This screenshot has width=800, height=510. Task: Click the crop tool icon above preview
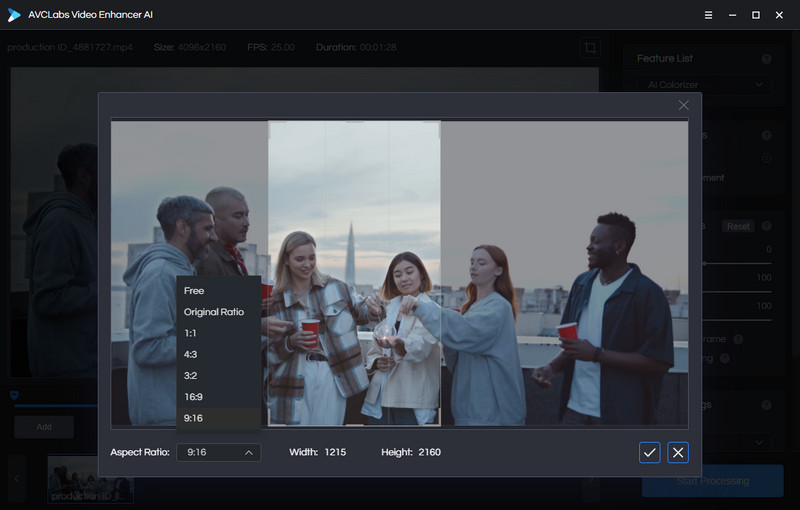590,47
